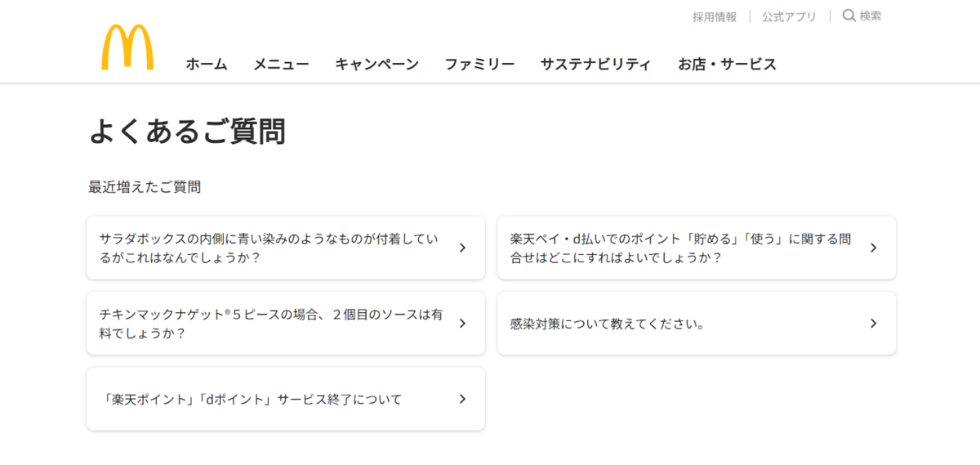The height and width of the screenshot is (465, 980).
Task: Open 感染対策について教えてください question
Action: [x=697, y=324]
